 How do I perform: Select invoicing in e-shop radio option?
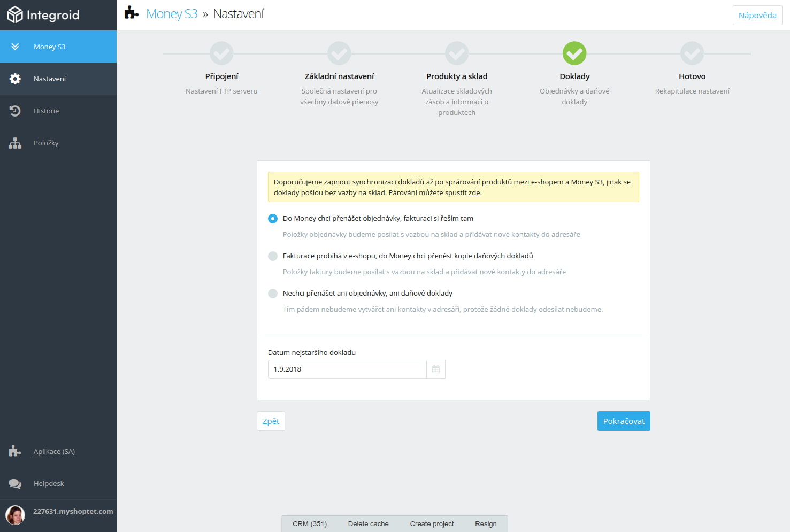click(x=273, y=256)
